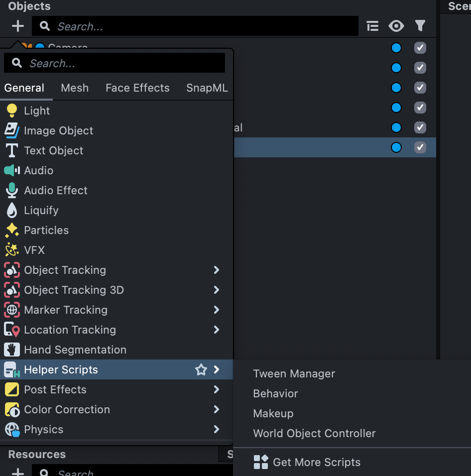Viewport: 471px width, 476px height.
Task: Switch to the Mesh tab
Action: pos(74,88)
